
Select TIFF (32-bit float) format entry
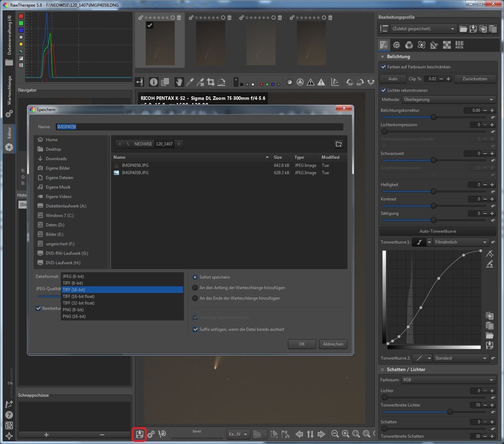[x=78, y=303]
